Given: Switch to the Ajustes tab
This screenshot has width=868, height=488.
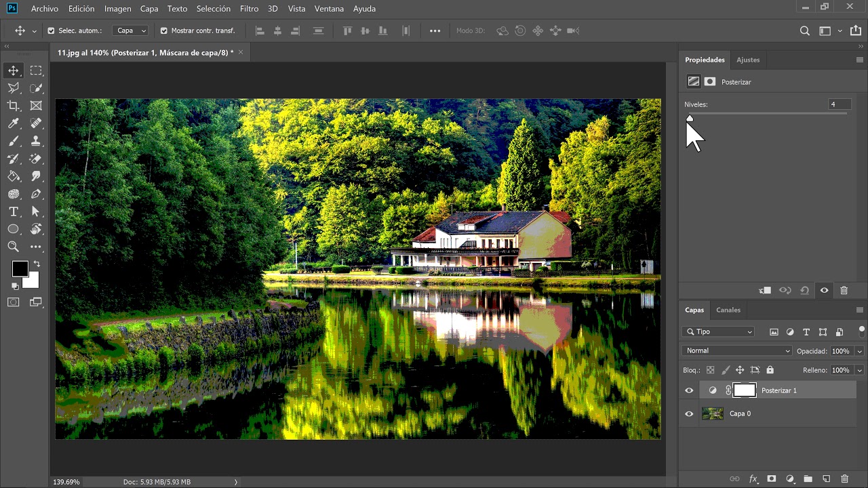Looking at the screenshot, I should (748, 60).
